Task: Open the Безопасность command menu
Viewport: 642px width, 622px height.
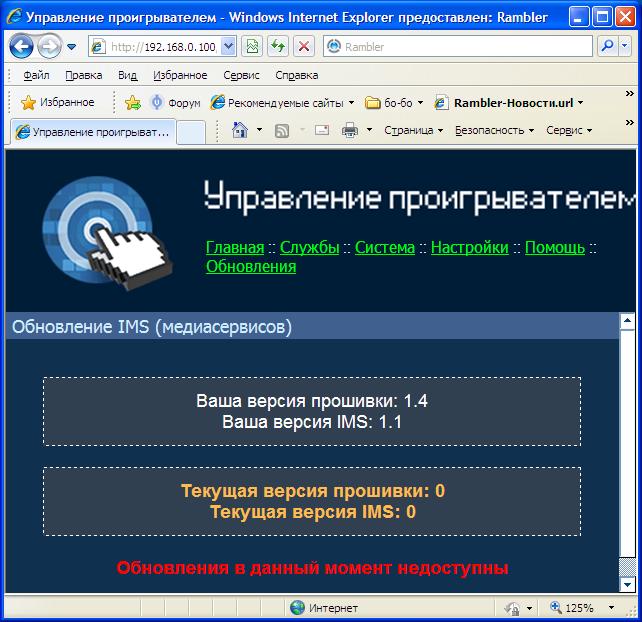Action: 495,130
